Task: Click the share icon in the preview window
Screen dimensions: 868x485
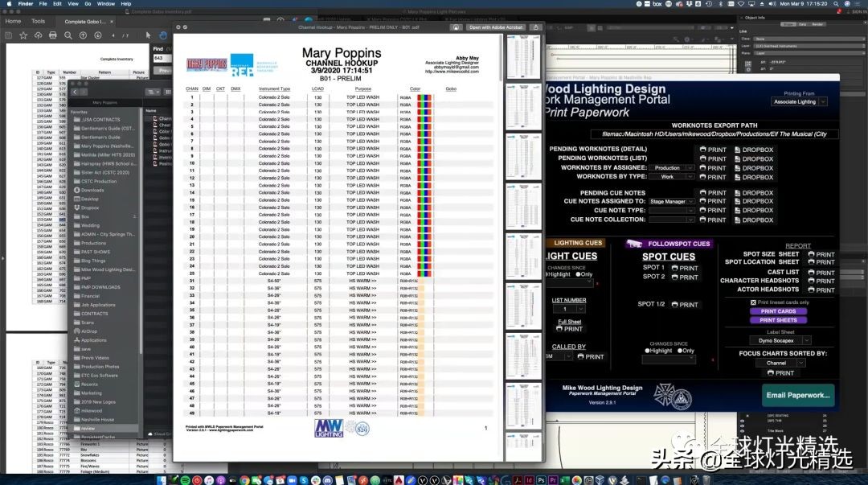Action: (536, 27)
